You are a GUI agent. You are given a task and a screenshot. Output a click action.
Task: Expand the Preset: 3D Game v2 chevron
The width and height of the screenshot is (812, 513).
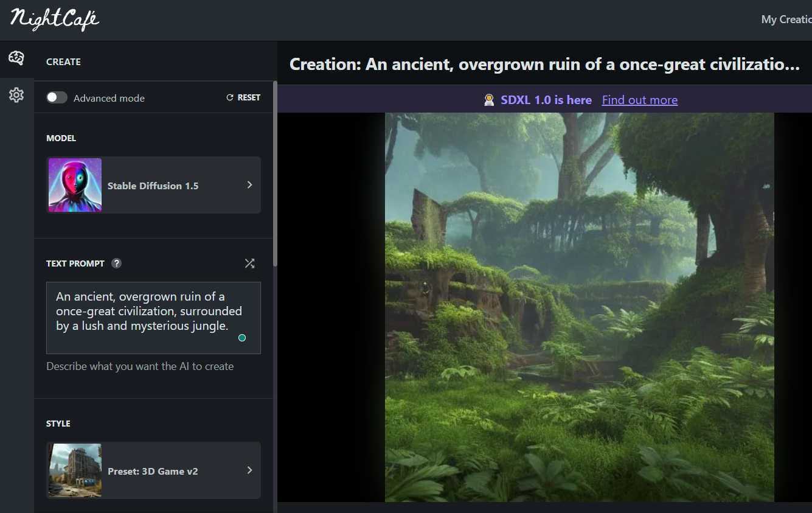pyautogui.click(x=249, y=470)
